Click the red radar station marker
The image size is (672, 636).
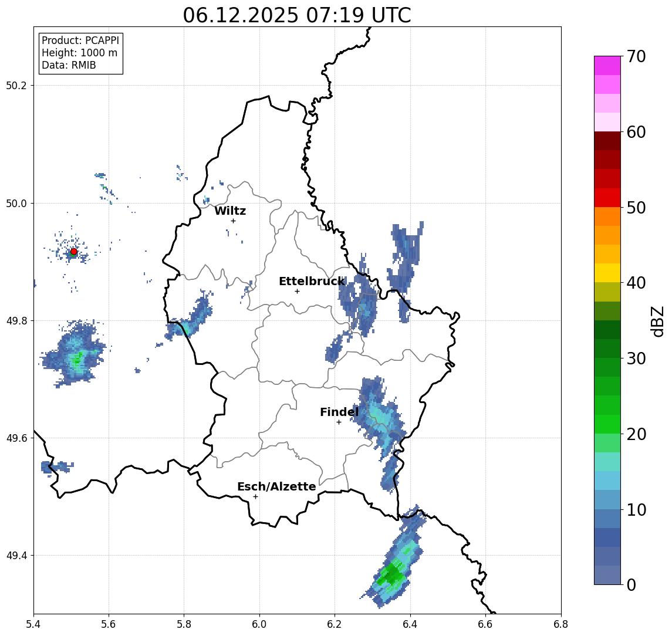point(74,252)
